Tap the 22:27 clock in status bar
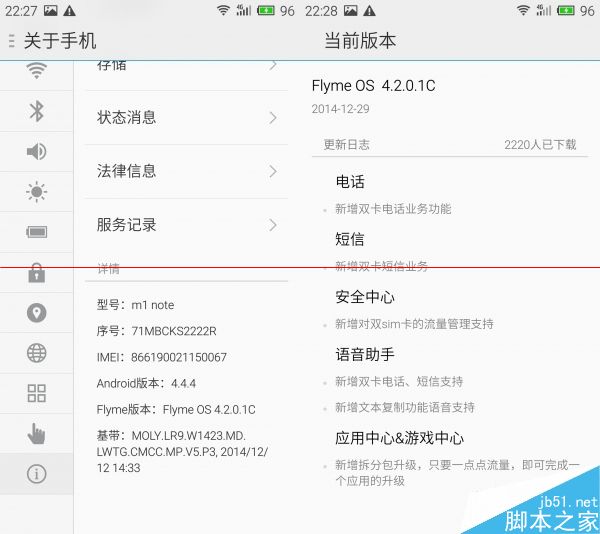This screenshot has width=600, height=534. 21,11
